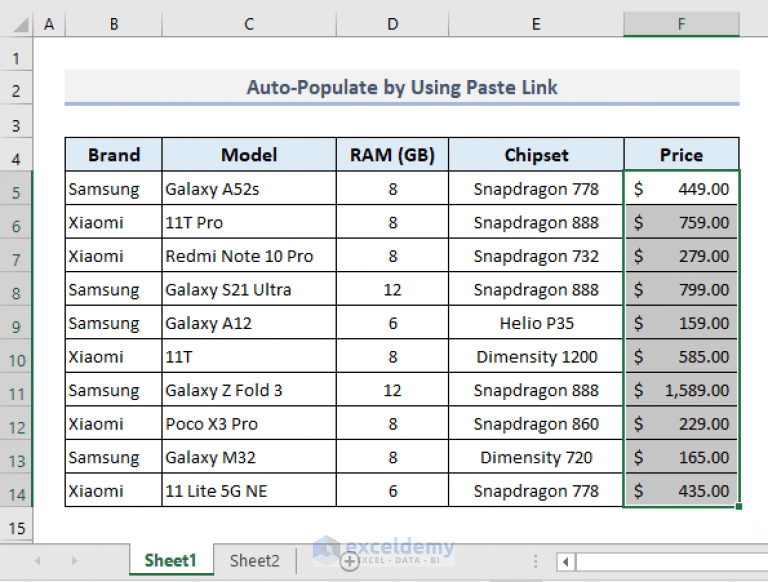Click the next sheet navigation arrow

(x=74, y=560)
